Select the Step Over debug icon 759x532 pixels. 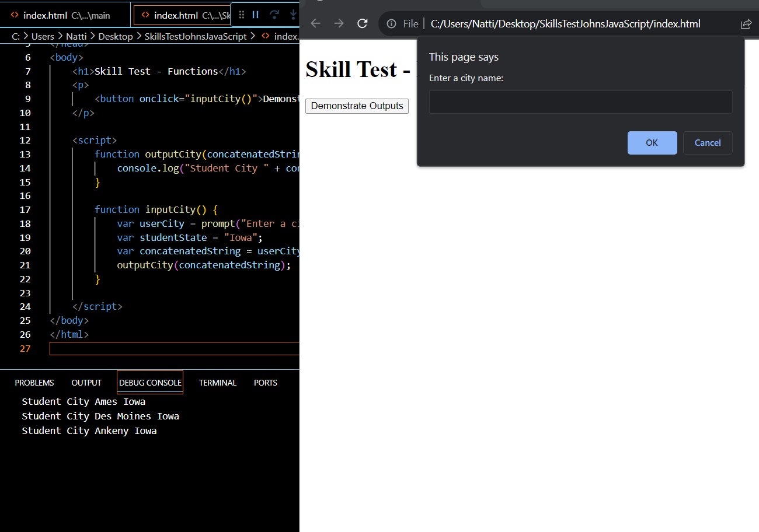(274, 15)
